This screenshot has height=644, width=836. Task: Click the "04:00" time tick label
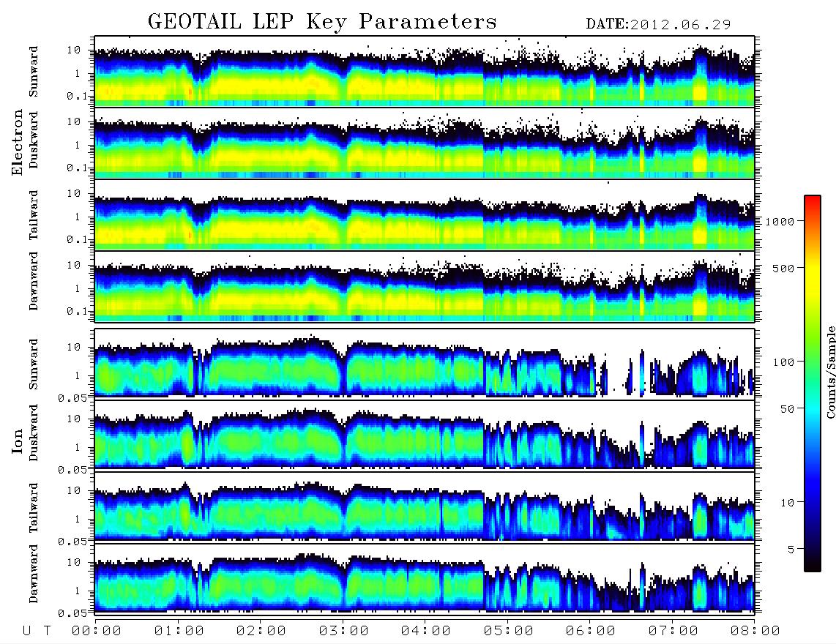(x=425, y=631)
